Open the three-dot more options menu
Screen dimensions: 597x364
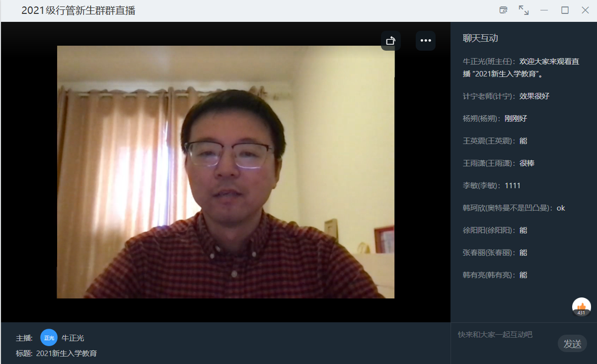click(426, 41)
